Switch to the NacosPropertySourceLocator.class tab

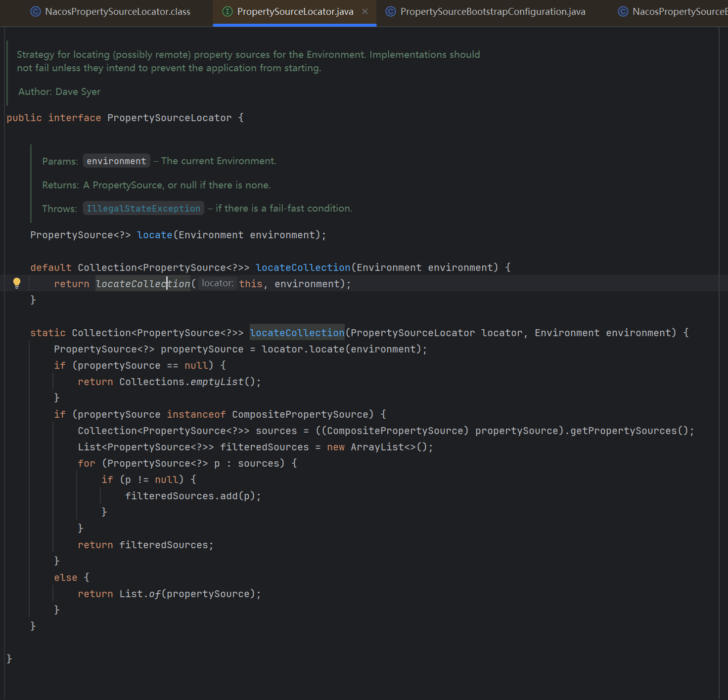tap(117, 11)
